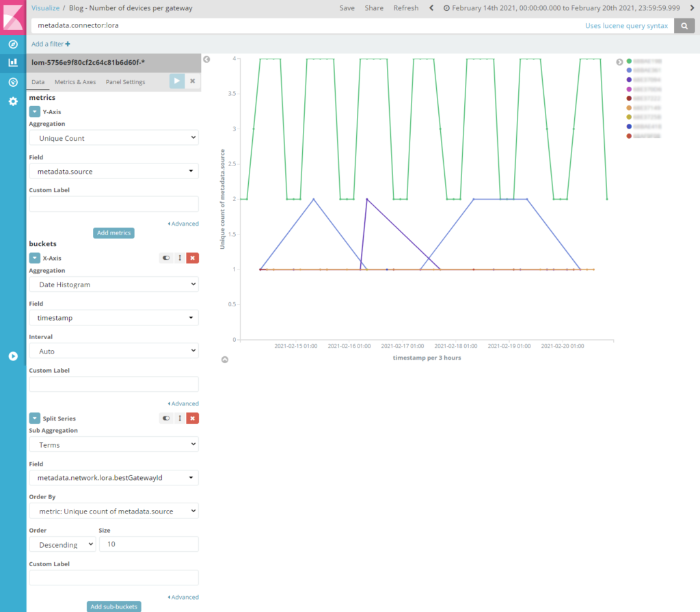Collapse the editor sidebar with arrow

pos(206,59)
